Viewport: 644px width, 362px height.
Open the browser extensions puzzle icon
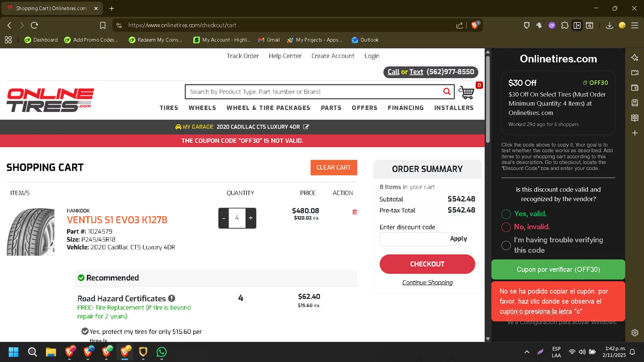565,25
